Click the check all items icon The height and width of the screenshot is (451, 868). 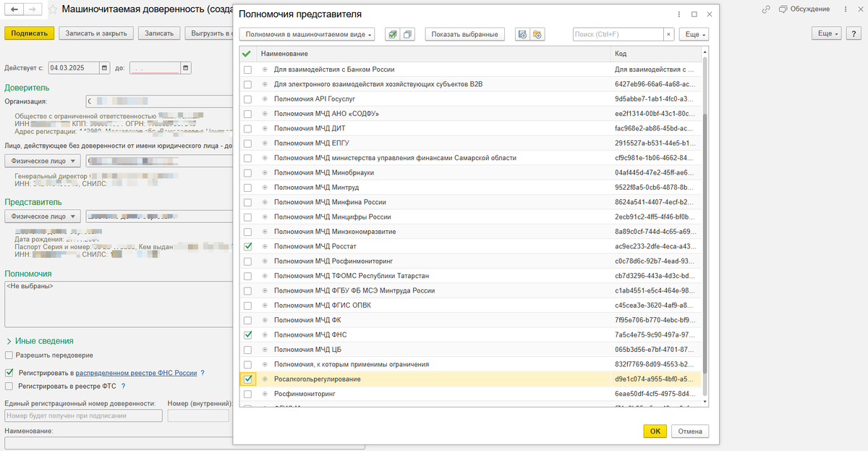[x=391, y=34]
